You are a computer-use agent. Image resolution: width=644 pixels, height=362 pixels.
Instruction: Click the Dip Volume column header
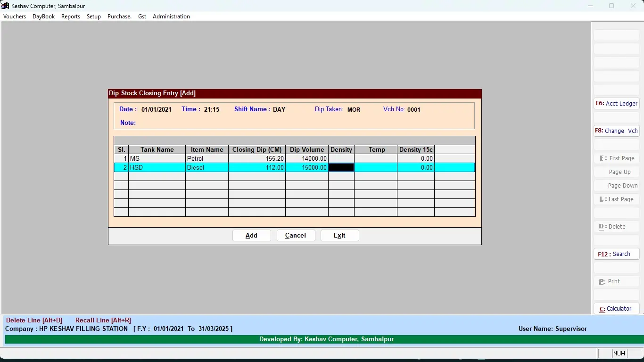pyautogui.click(x=307, y=149)
